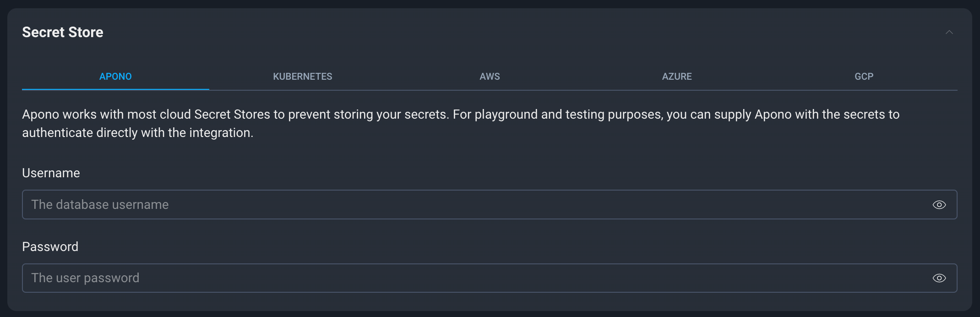Select the AZURE tab
The width and height of the screenshot is (980, 317).
(677, 77)
